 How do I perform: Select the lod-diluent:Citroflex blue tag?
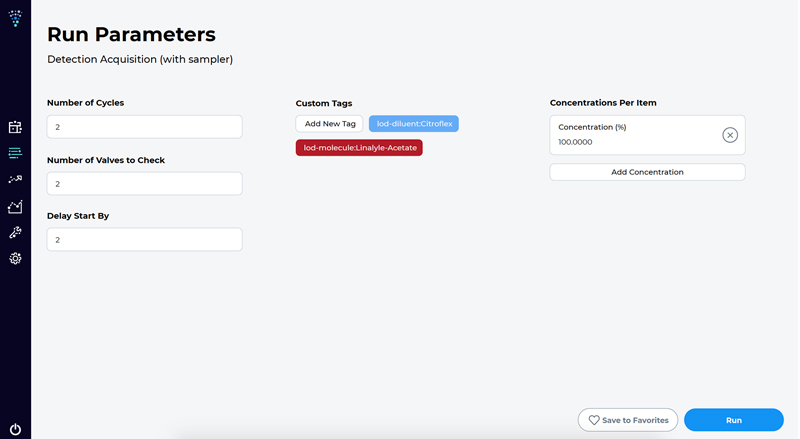click(x=414, y=124)
